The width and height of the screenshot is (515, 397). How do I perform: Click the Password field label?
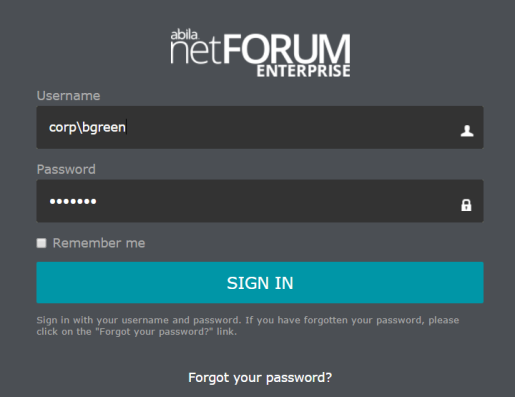click(66, 169)
